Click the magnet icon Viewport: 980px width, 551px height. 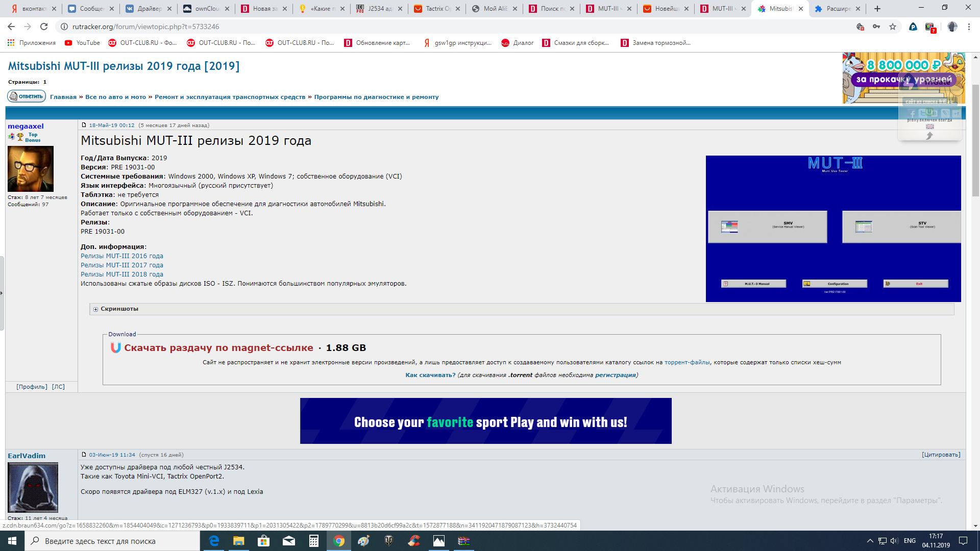coord(116,348)
